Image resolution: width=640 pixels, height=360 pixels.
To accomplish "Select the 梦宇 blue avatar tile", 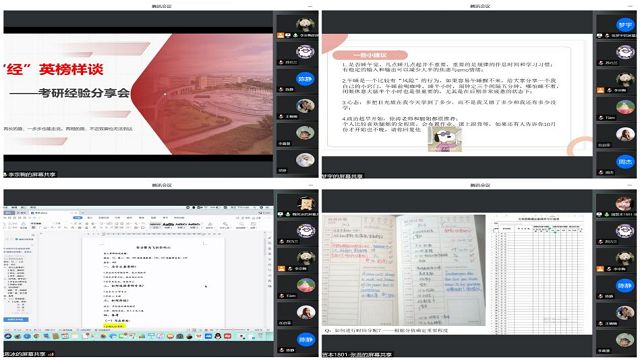I will point(625,25).
